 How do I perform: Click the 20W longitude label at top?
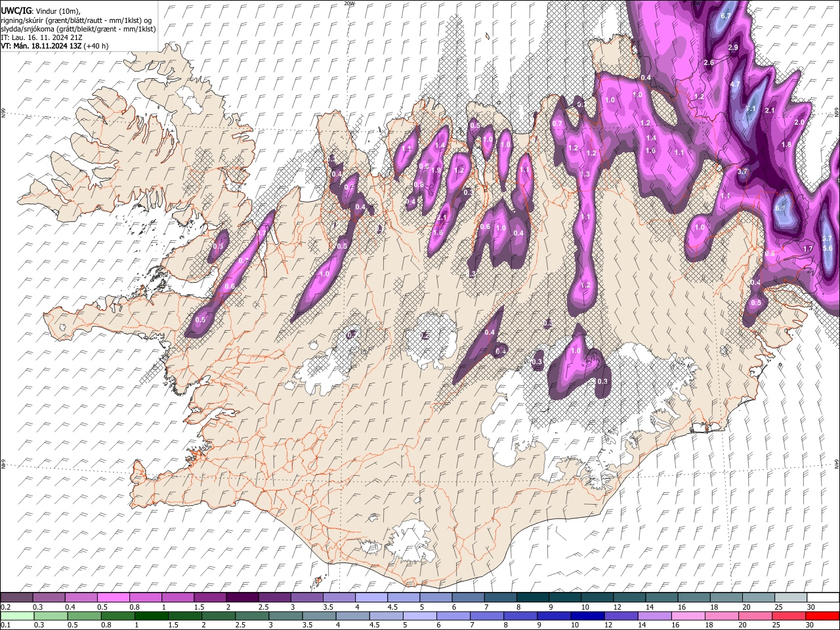(x=350, y=3)
